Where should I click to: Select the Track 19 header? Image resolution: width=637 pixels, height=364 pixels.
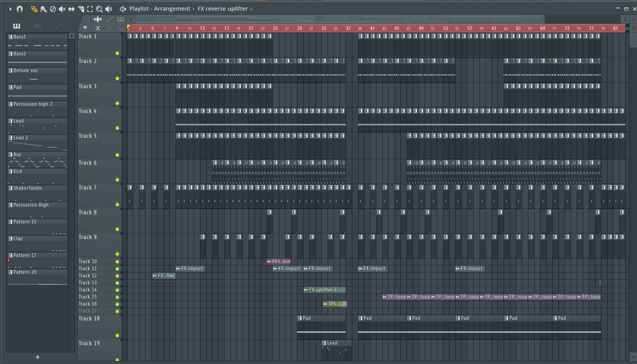pos(100,350)
